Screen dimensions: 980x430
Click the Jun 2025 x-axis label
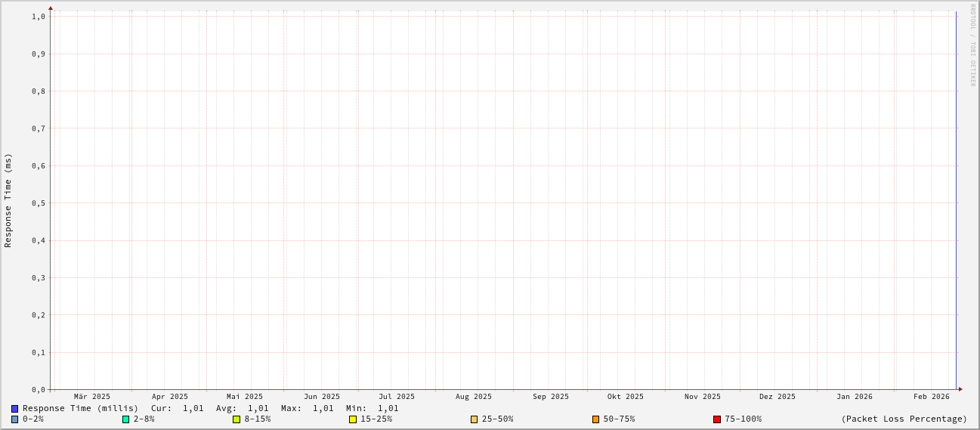click(x=322, y=397)
